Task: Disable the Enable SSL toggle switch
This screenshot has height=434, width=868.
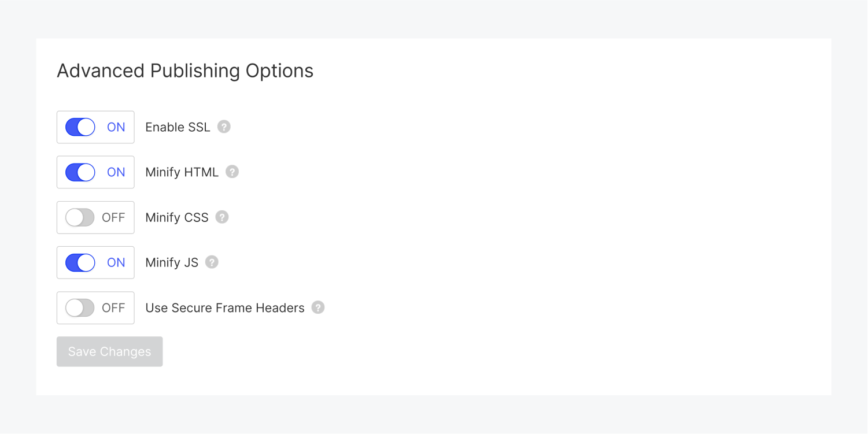Action: click(x=80, y=127)
